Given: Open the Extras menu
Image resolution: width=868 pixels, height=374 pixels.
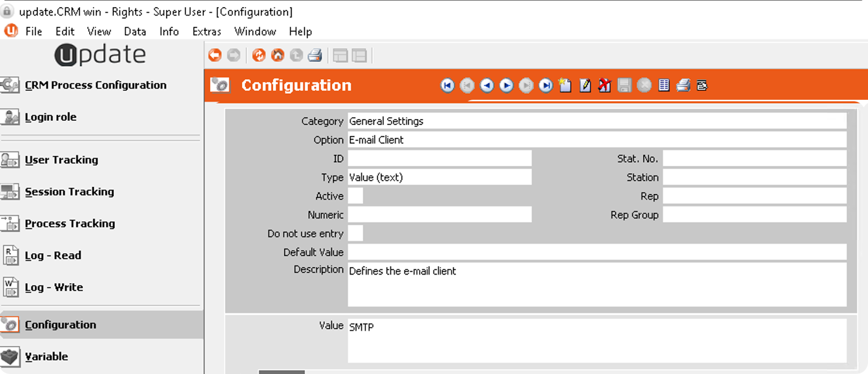Looking at the screenshot, I should tap(207, 31).
